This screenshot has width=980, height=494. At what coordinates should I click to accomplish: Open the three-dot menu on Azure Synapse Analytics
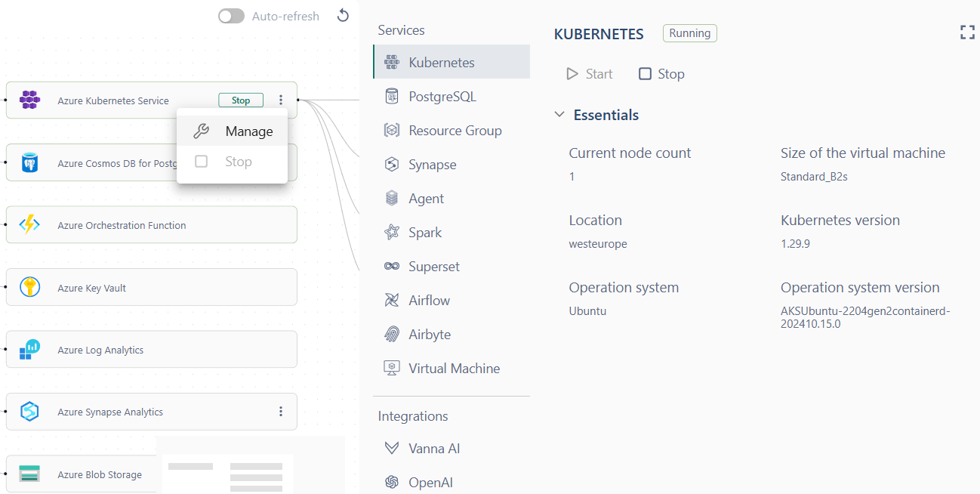pyautogui.click(x=281, y=412)
